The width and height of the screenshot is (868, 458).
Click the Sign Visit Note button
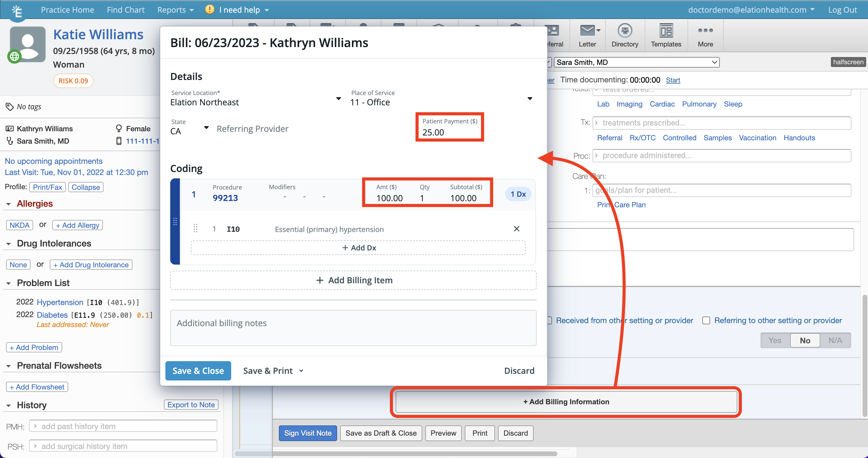coord(308,433)
